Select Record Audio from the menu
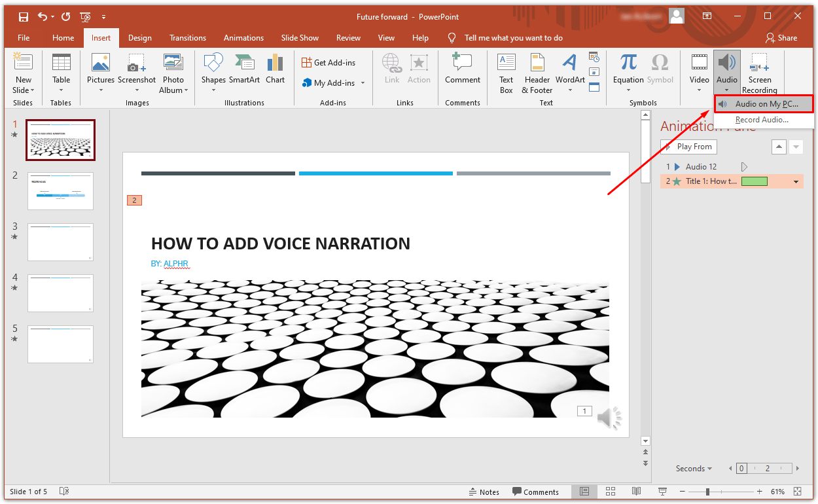This screenshot has width=818, height=504. 762,119
